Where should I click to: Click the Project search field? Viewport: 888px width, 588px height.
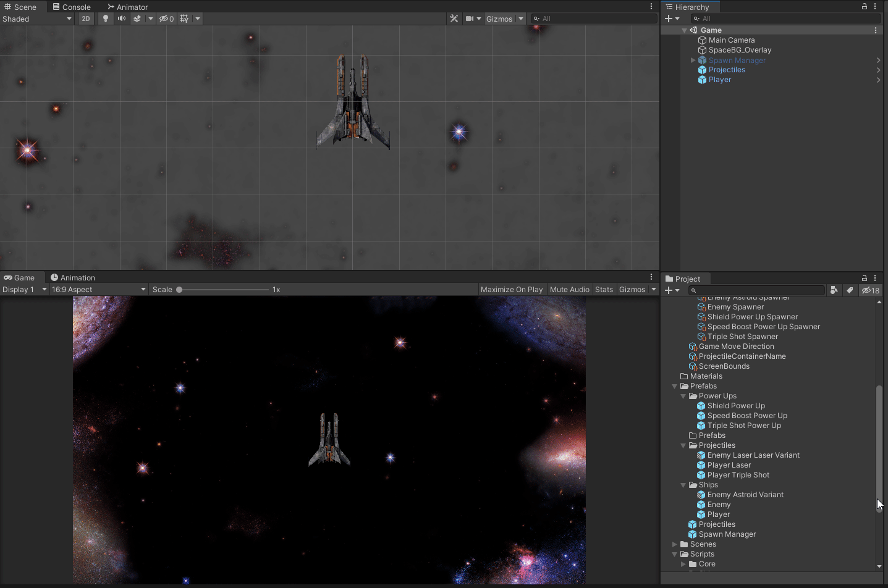[756, 290]
